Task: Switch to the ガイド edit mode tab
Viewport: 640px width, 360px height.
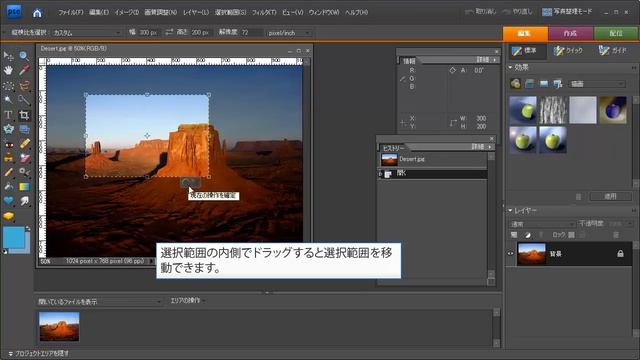Action: (613, 51)
